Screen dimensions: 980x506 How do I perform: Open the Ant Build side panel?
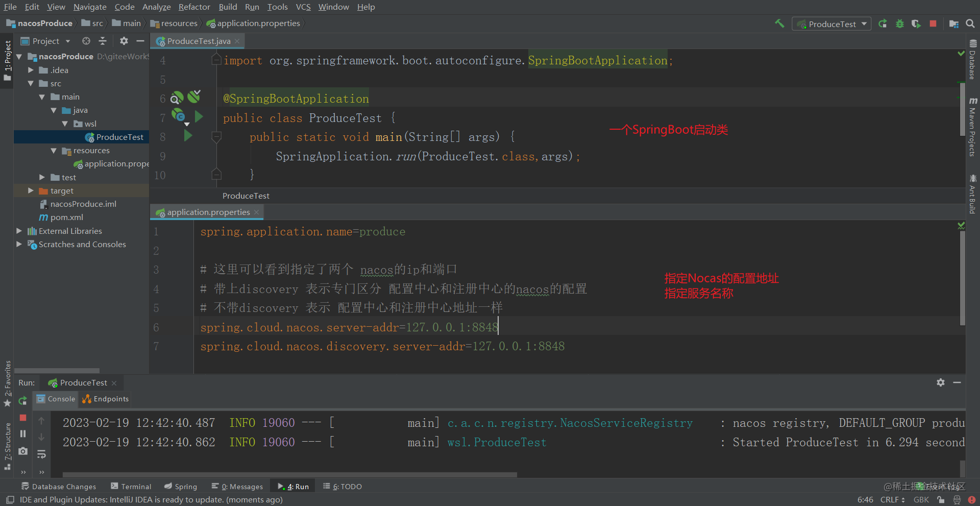973,194
